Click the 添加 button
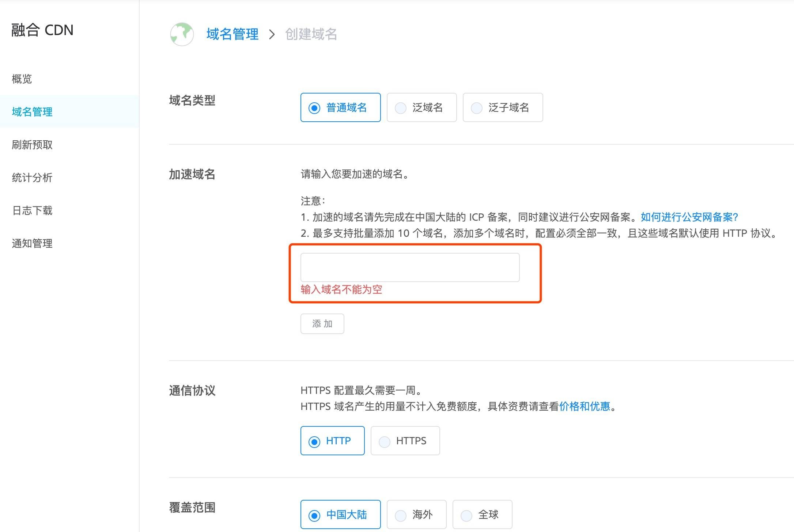 tap(322, 324)
